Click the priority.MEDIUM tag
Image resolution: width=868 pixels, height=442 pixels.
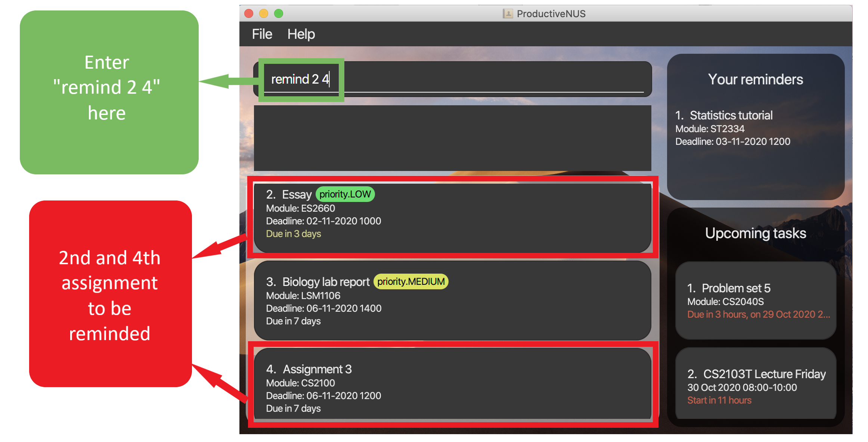click(x=411, y=281)
